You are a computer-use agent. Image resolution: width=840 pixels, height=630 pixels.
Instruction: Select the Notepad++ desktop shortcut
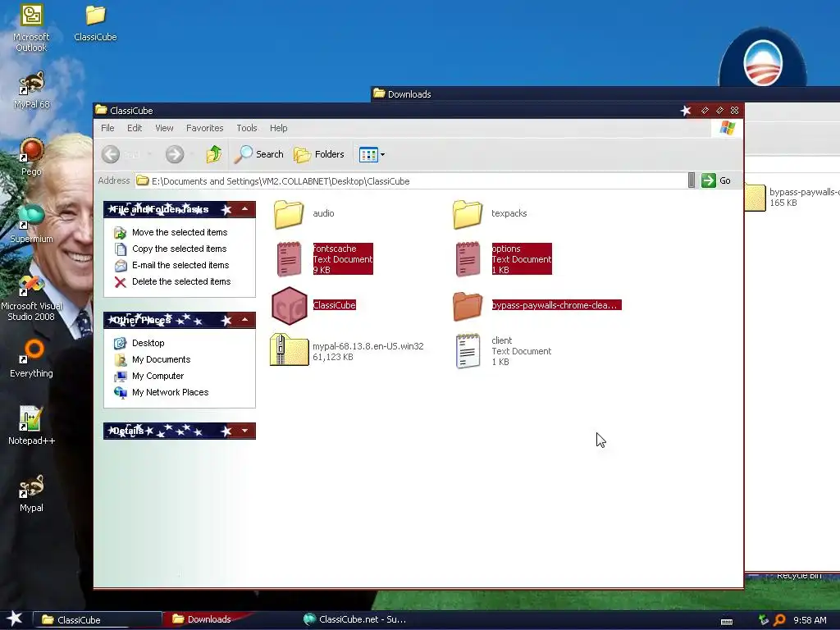[x=31, y=426]
